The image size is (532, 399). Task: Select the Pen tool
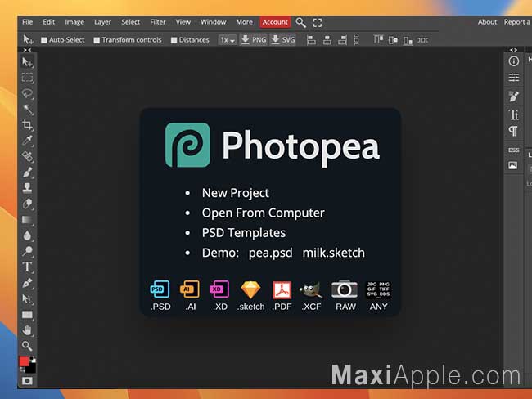pos(27,283)
